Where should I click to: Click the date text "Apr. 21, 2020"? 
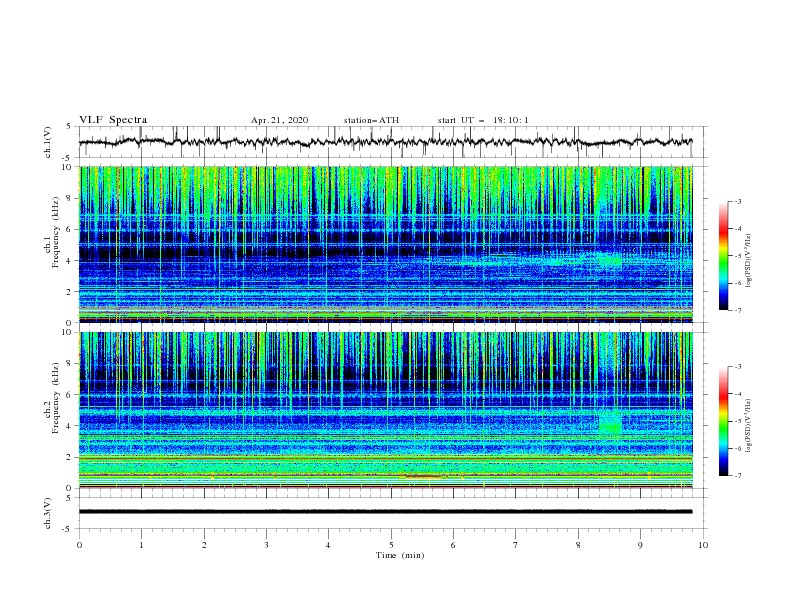pyautogui.click(x=279, y=120)
